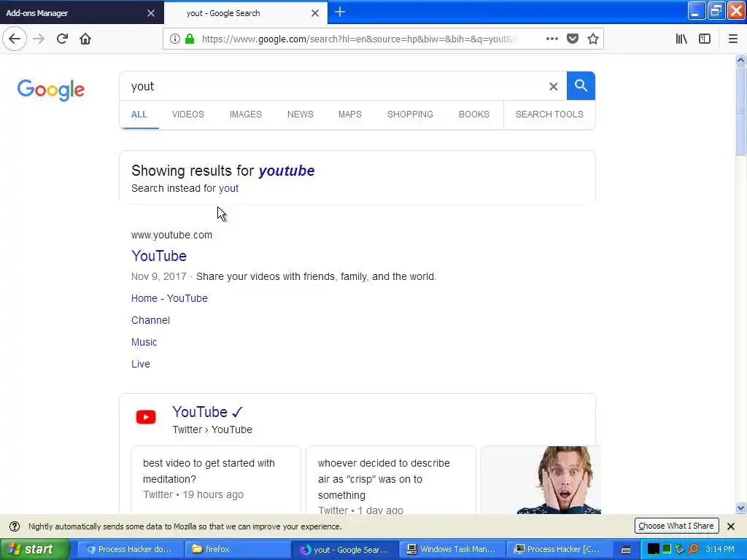Open SEARCH TOOLS options
The image size is (747, 560).
click(x=549, y=114)
